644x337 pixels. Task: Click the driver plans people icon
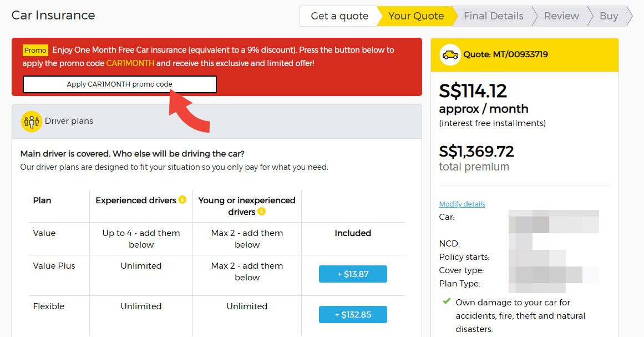tap(32, 121)
